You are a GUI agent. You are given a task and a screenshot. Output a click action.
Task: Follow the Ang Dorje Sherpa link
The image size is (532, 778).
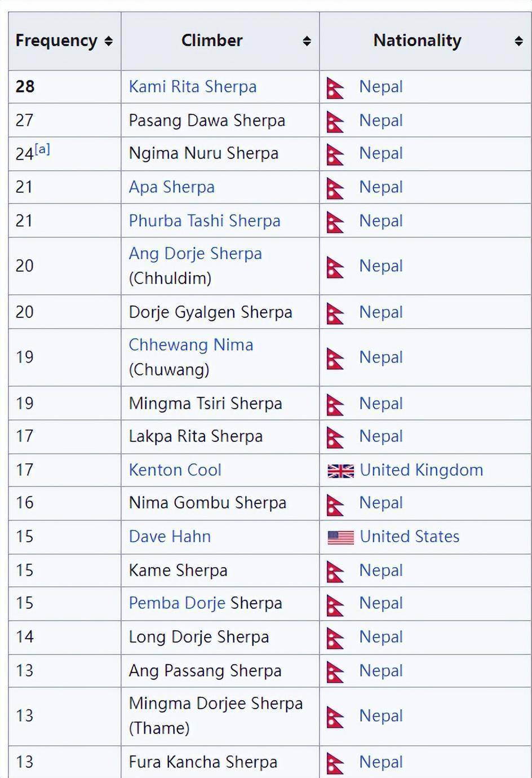(x=195, y=254)
